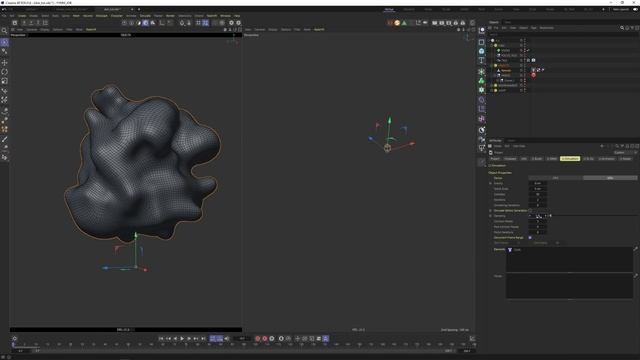Click the pencil icon beside Elements list
Viewport: 640px width, 360px height.
pyautogui.click(x=636, y=249)
